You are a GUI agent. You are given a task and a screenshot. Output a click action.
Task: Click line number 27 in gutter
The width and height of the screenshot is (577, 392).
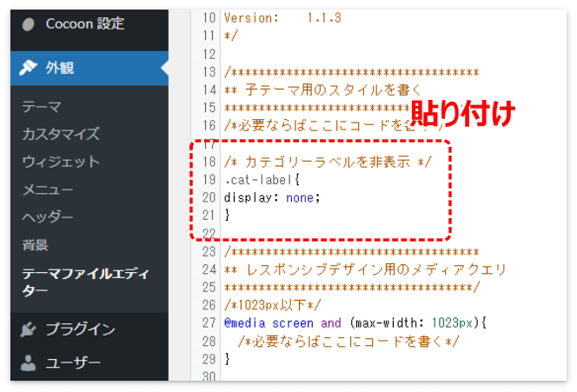[209, 323]
